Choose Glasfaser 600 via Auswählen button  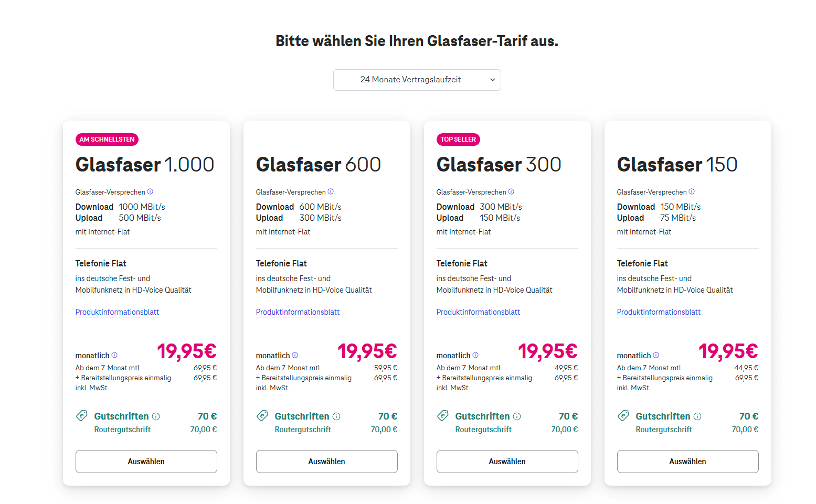(327, 462)
